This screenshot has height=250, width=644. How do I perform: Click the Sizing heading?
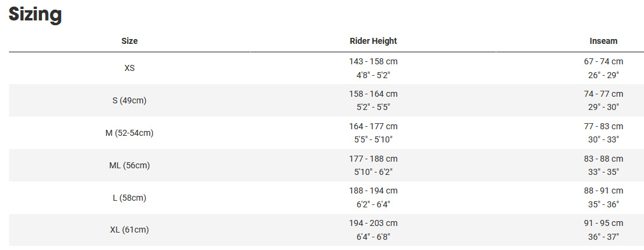click(35, 14)
